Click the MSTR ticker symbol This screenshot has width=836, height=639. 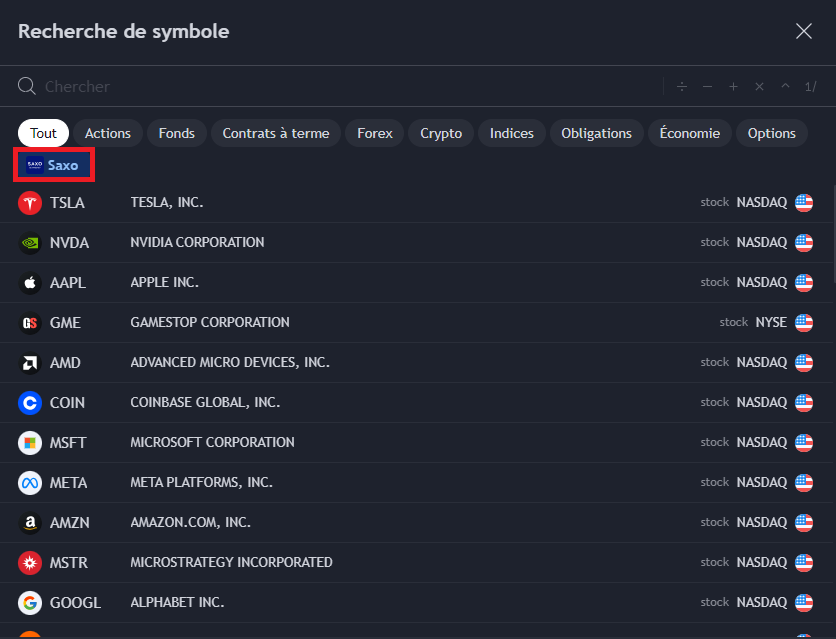[x=68, y=562]
